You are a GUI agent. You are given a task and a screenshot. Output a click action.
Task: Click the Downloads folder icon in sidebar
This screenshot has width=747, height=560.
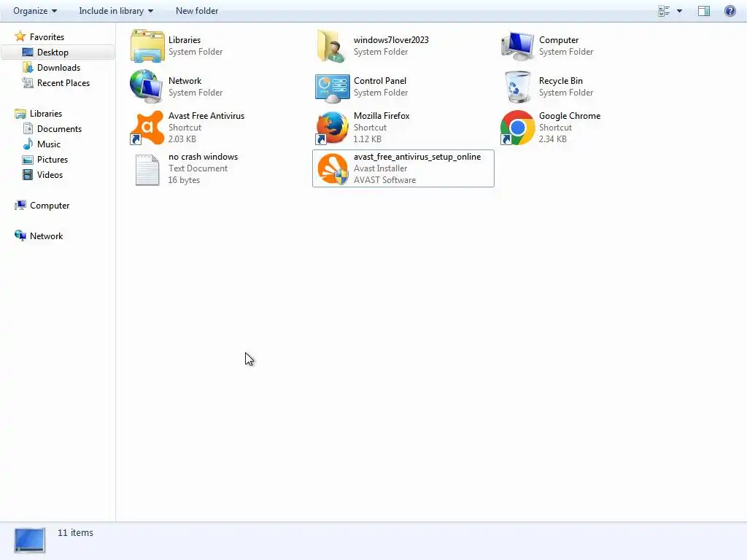point(28,68)
